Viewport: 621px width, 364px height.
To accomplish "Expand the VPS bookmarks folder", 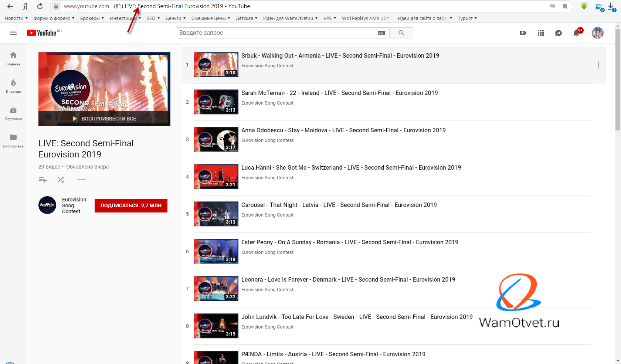I will coord(330,18).
